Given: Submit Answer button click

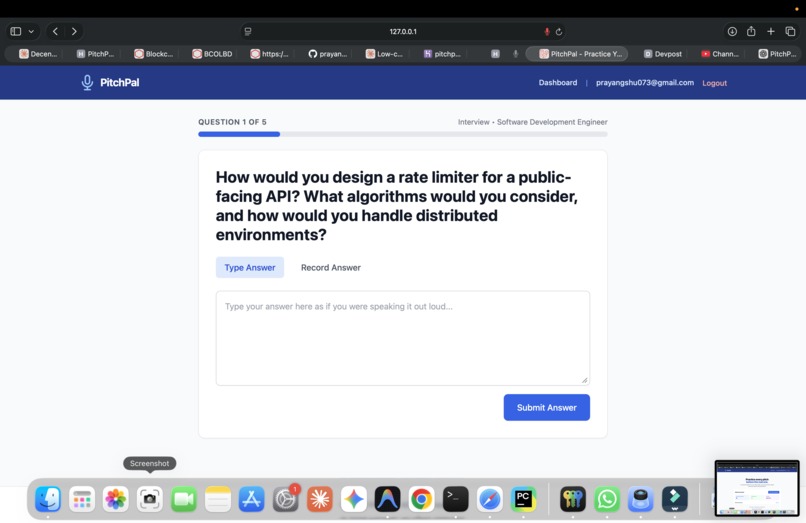Looking at the screenshot, I should click(x=547, y=407).
